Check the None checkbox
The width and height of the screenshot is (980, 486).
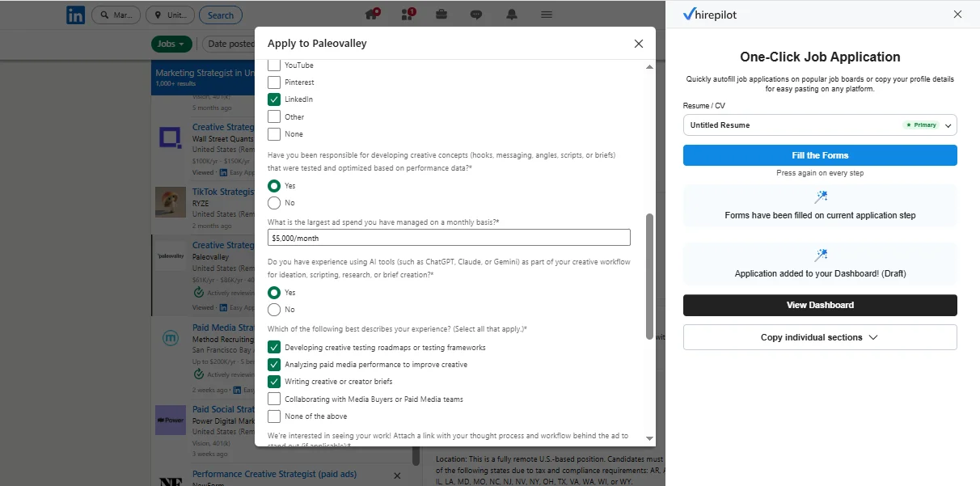(x=274, y=134)
